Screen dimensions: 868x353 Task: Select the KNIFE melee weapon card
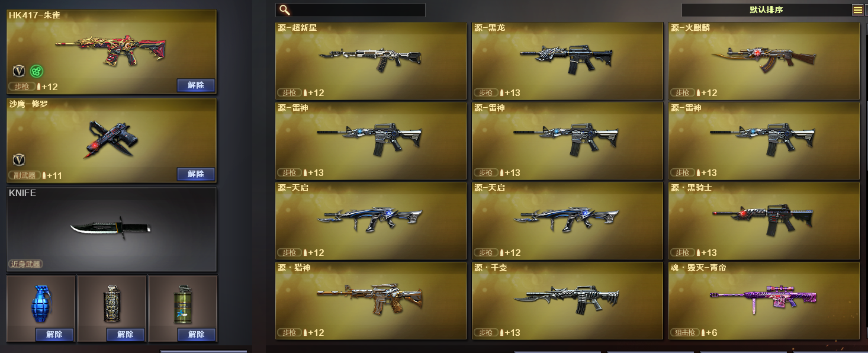[111, 229]
